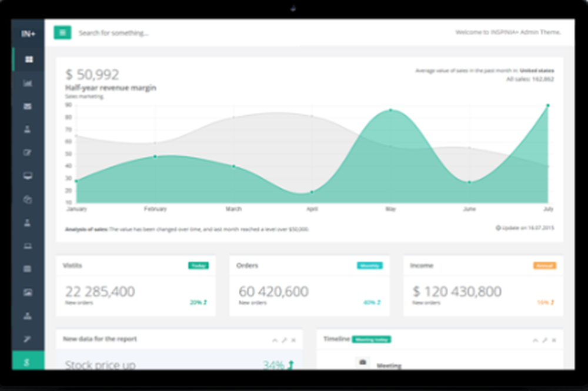Open the Gallery picture sidebar icon

point(28,292)
